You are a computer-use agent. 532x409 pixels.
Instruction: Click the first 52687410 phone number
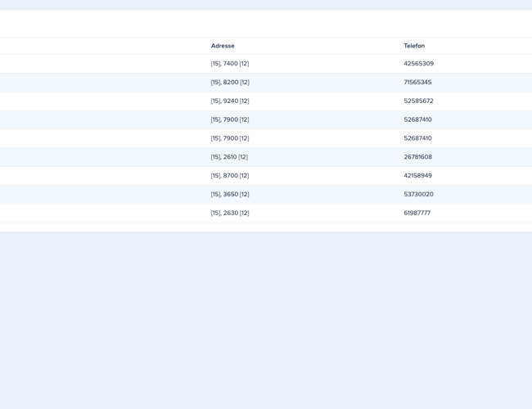coord(417,119)
